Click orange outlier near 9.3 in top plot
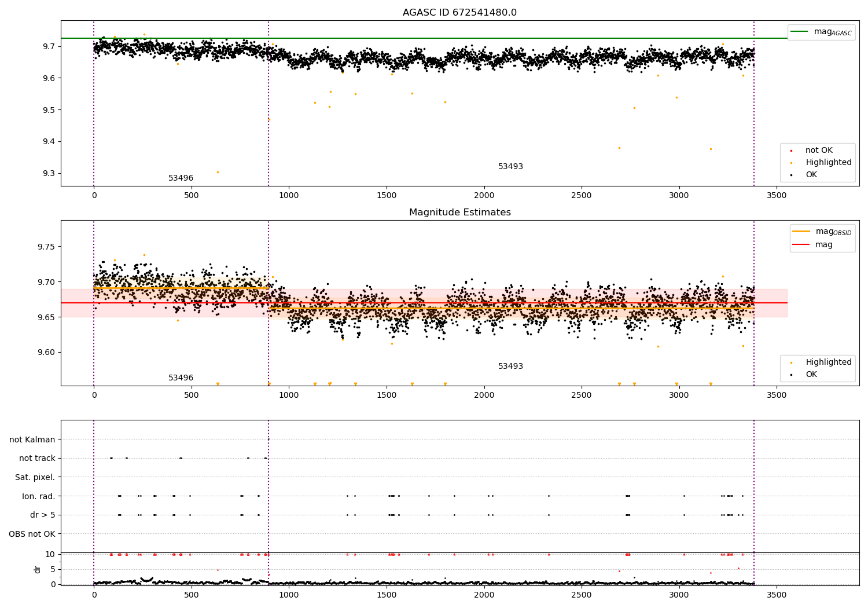868x608 pixels. [x=218, y=172]
